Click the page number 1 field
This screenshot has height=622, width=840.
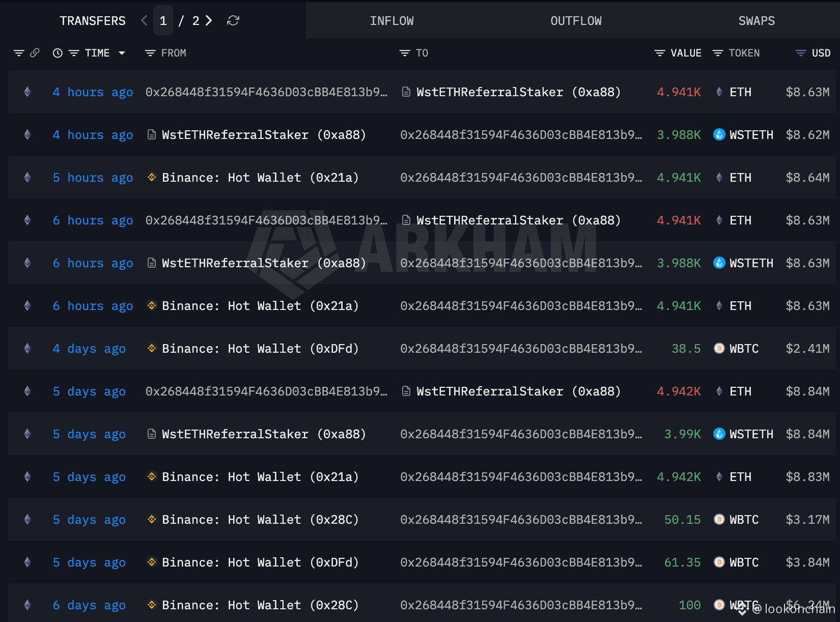click(163, 20)
